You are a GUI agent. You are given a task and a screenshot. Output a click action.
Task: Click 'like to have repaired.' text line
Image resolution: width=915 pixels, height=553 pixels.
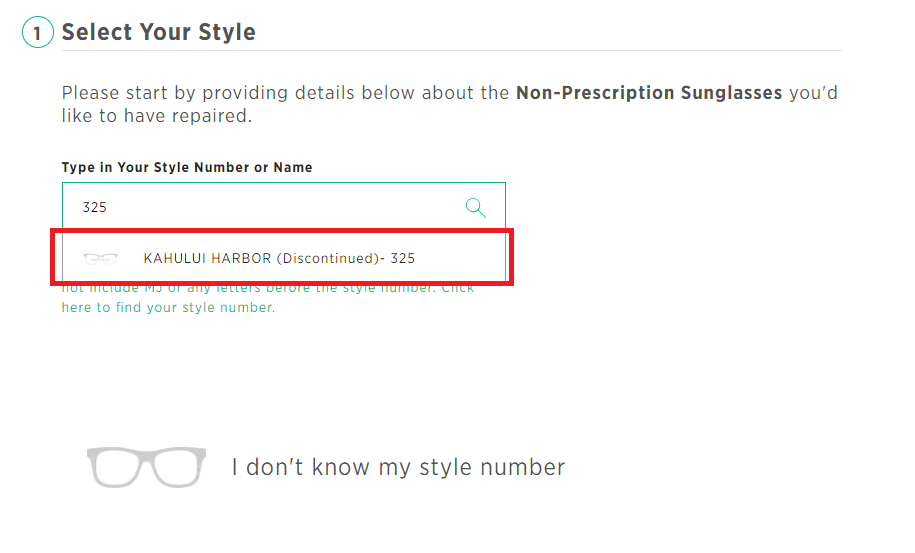[x=157, y=116]
